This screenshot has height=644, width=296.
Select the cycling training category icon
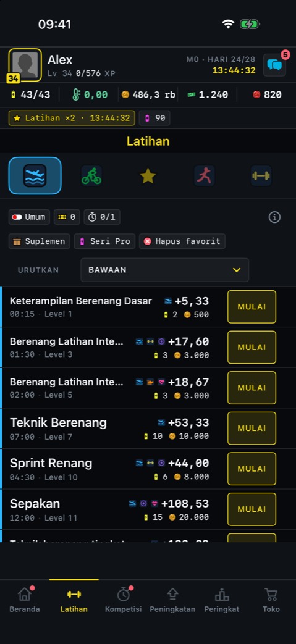click(x=91, y=176)
